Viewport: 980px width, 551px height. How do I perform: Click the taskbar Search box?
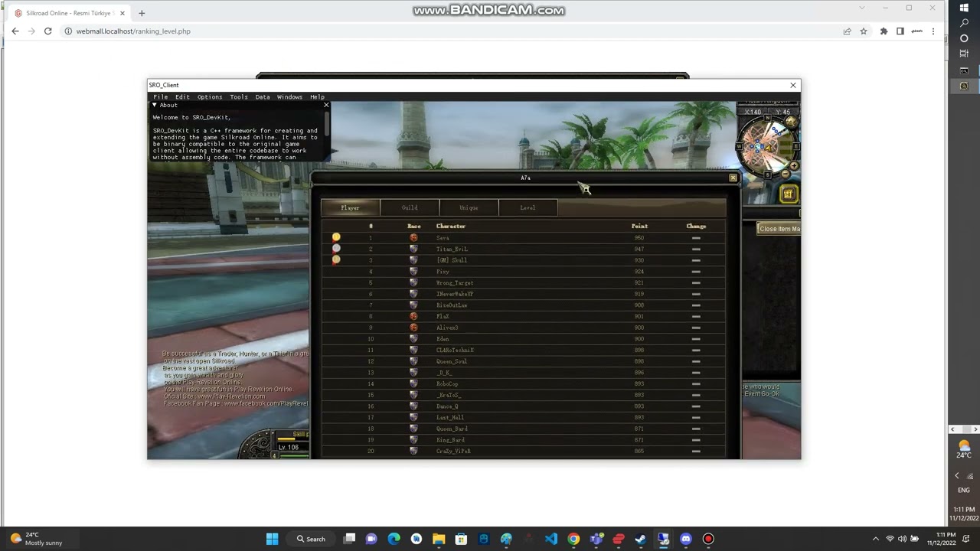pos(311,539)
